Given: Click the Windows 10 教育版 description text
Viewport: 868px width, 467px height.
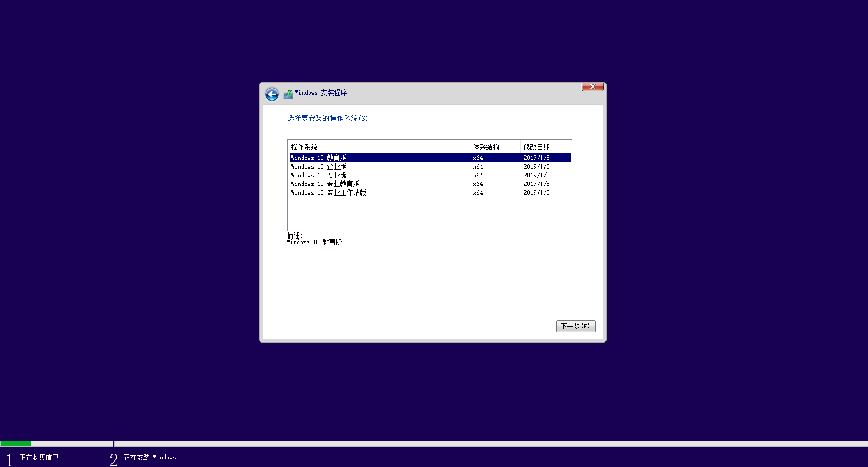Looking at the screenshot, I should pyautogui.click(x=315, y=242).
